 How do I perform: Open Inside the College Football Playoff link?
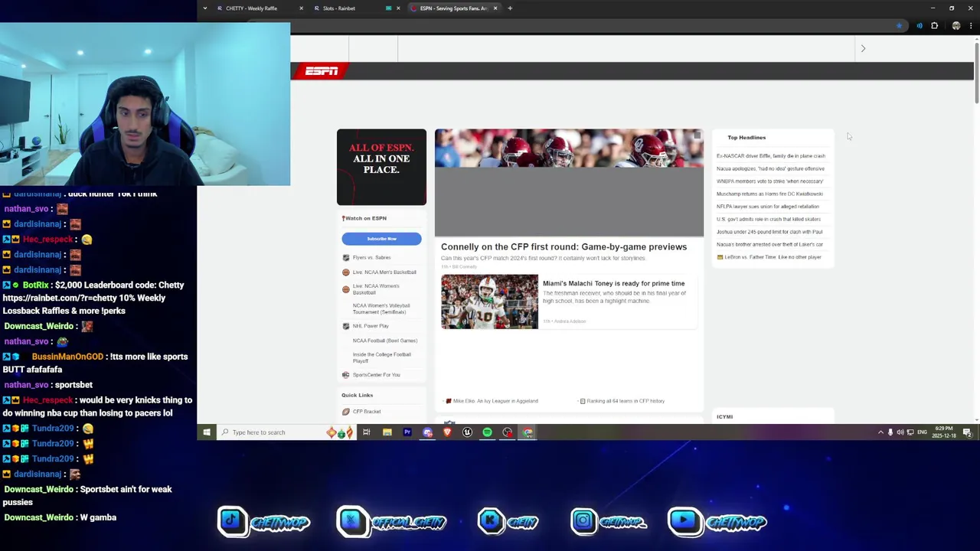(382, 357)
